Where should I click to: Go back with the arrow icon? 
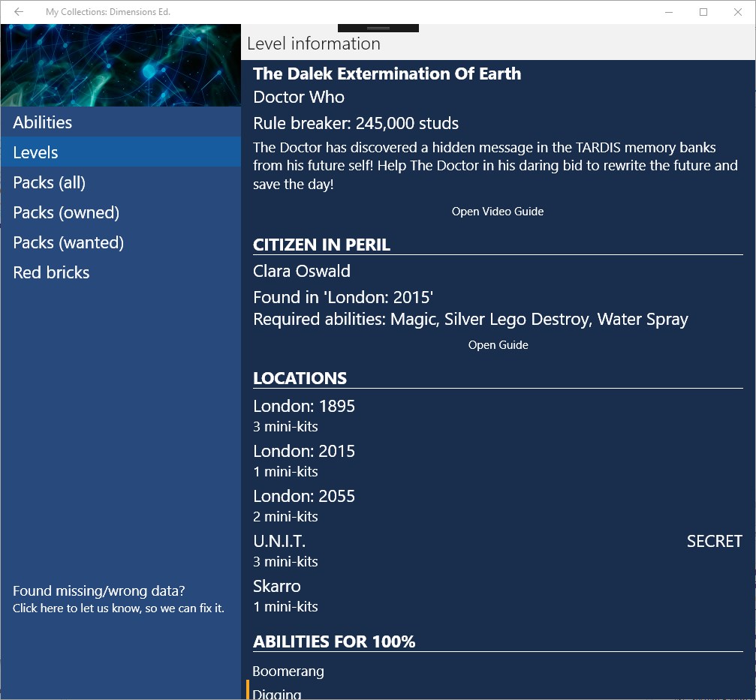coord(19,11)
